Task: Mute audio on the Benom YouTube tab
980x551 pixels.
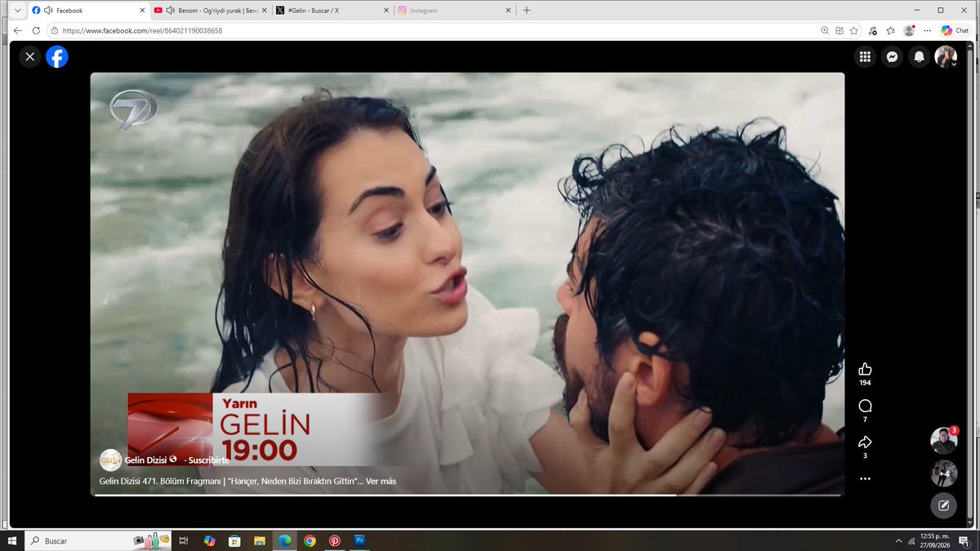Action: pyautogui.click(x=170, y=11)
